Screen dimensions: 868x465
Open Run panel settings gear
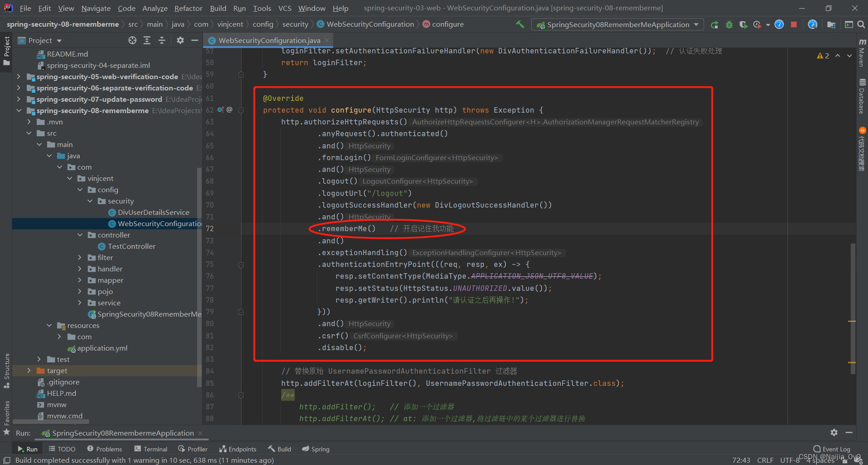(x=834, y=432)
